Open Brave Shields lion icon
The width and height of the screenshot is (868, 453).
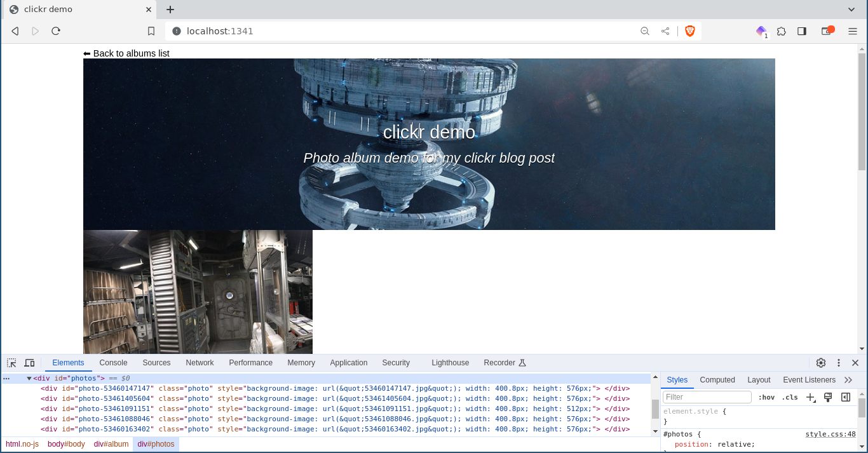coord(690,31)
